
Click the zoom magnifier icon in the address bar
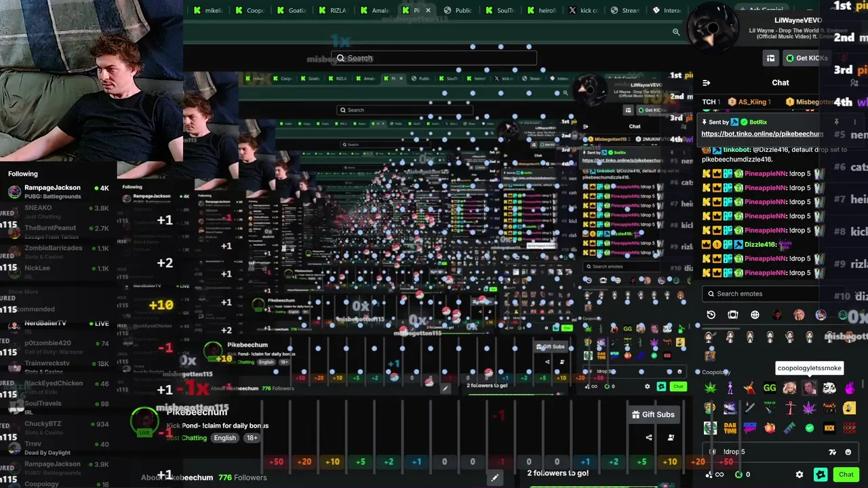(x=676, y=32)
